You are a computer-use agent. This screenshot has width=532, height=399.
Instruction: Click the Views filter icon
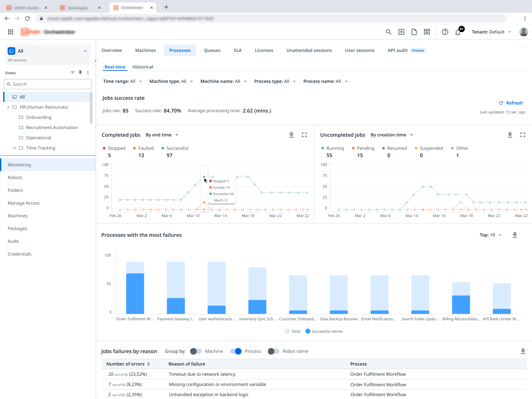[73, 73]
